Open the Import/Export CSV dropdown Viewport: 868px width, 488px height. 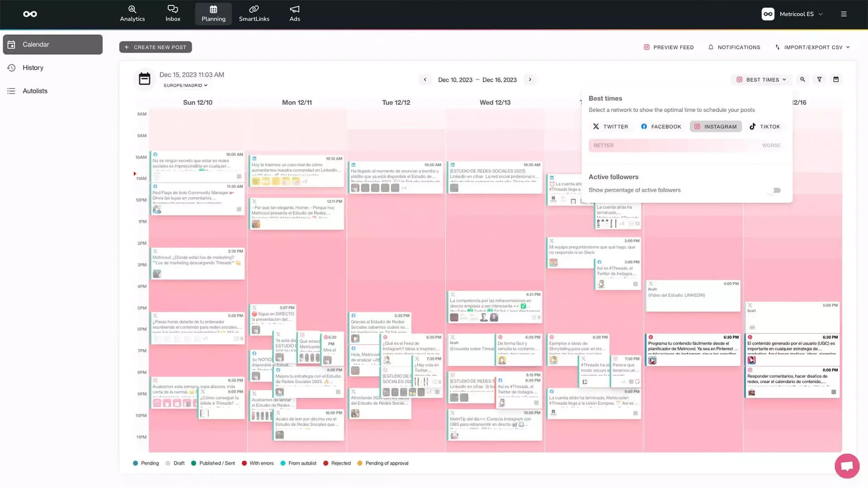pyautogui.click(x=812, y=47)
